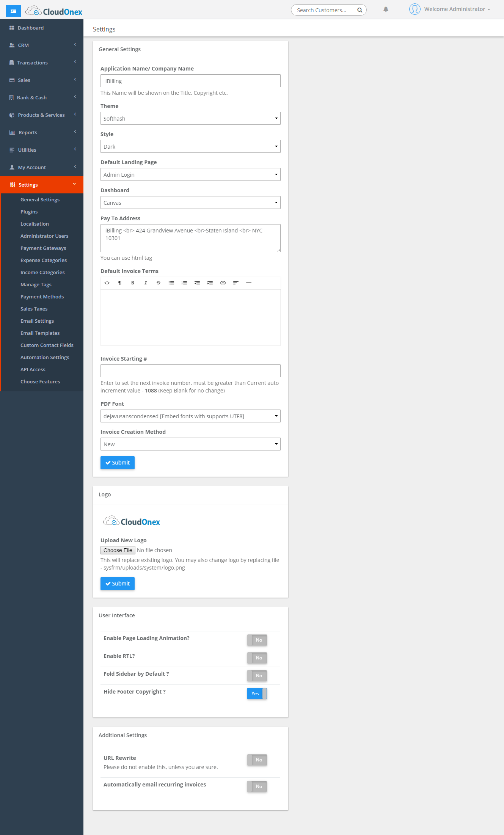This screenshot has width=504, height=835.
Task: Toggle HTML source view in editor
Action: tap(107, 283)
